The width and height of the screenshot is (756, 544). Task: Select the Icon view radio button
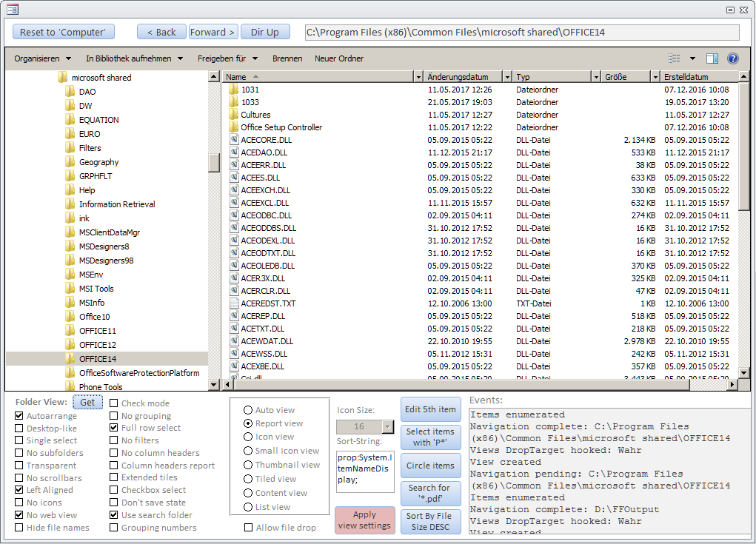(x=248, y=437)
